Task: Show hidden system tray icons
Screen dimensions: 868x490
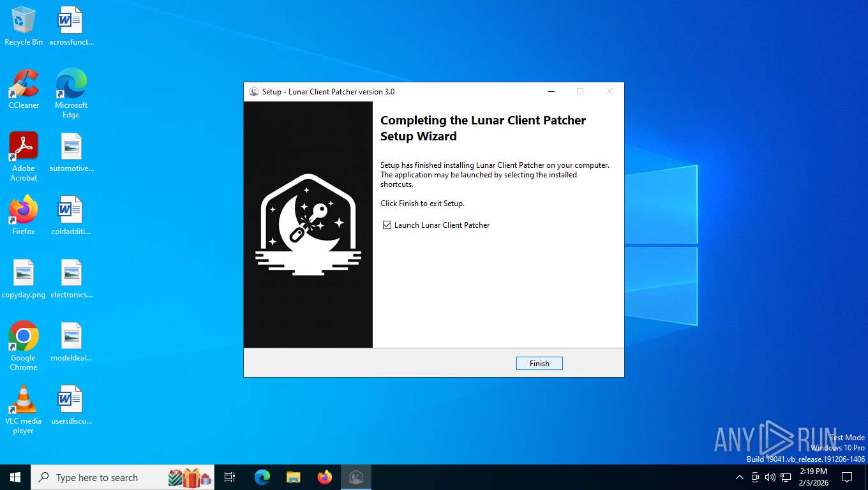Action: click(x=740, y=477)
